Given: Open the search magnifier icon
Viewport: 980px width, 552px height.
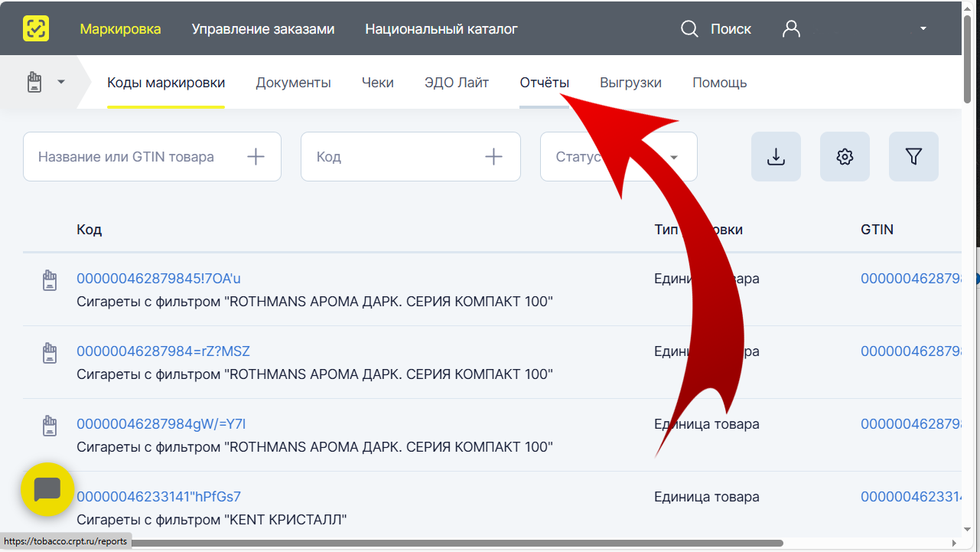Looking at the screenshot, I should 689,29.
